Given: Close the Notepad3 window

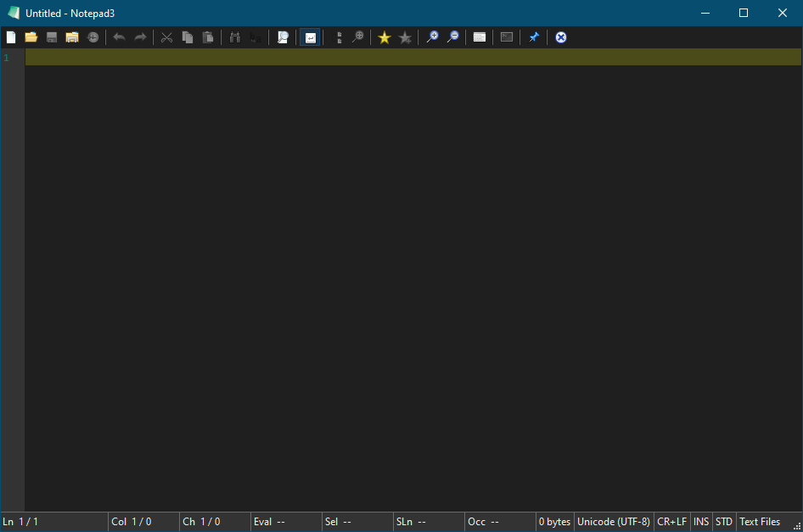Looking at the screenshot, I should (x=783, y=13).
